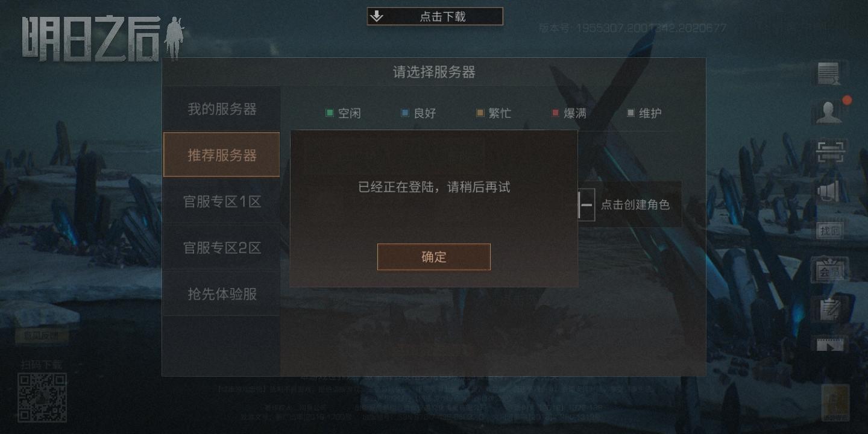Click the 点击下载 download button
This screenshot has width=868, height=434.
pyautogui.click(x=435, y=16)
